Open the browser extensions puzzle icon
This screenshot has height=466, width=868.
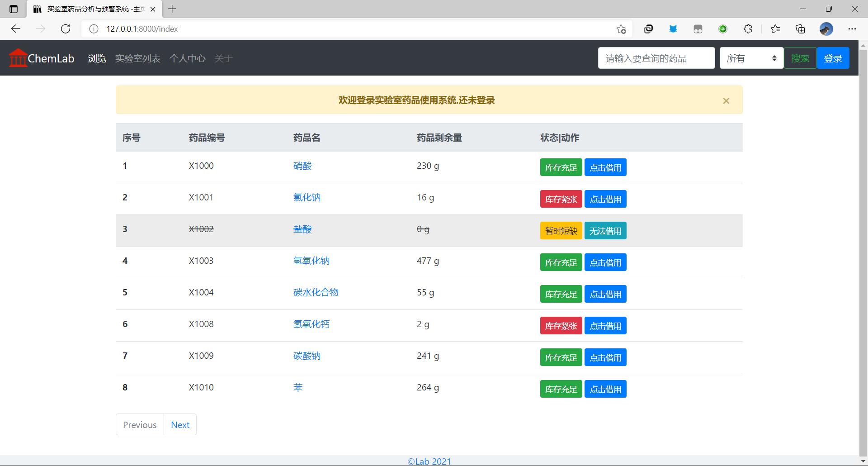pos(748,29)
